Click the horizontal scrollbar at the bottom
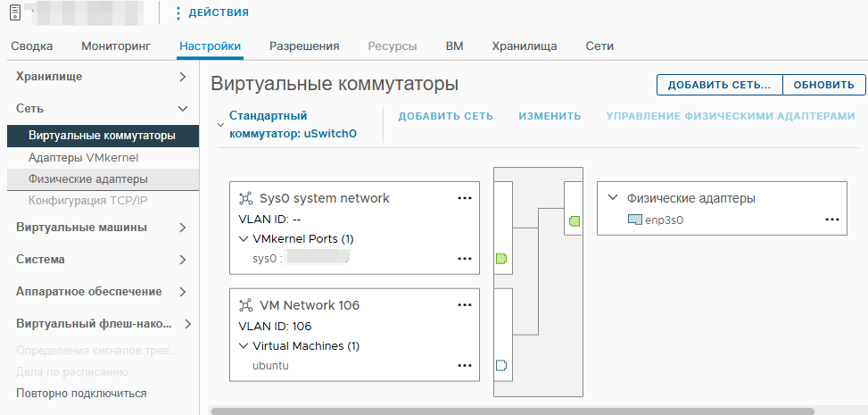868x415 pixels. tap(513, 411)
